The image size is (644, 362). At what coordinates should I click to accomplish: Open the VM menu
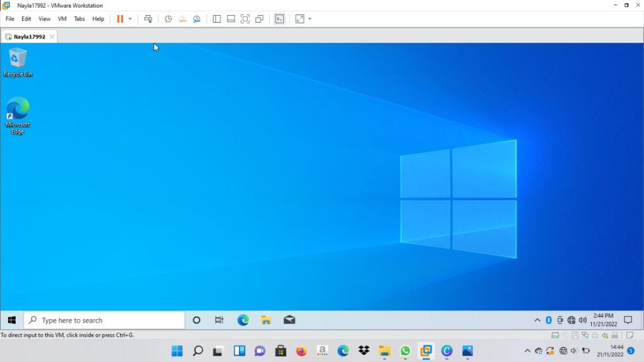[62, 19]
